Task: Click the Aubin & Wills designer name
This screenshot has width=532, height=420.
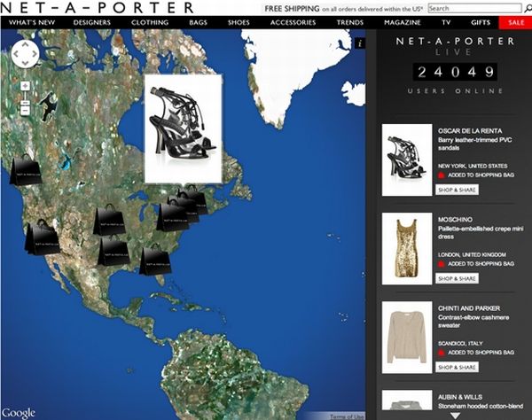Action: click(x=459, y=397)
